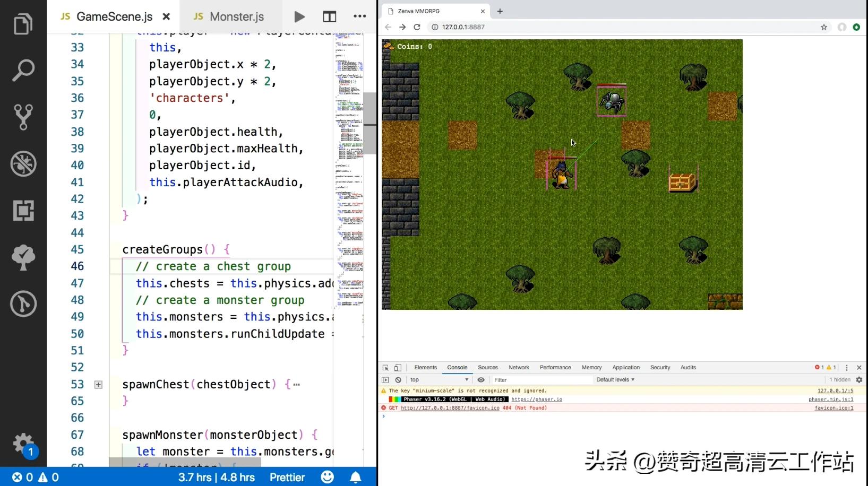Open the Manage gear in VS Code
This screenshot has width=868, height=486.
point(23,444)
